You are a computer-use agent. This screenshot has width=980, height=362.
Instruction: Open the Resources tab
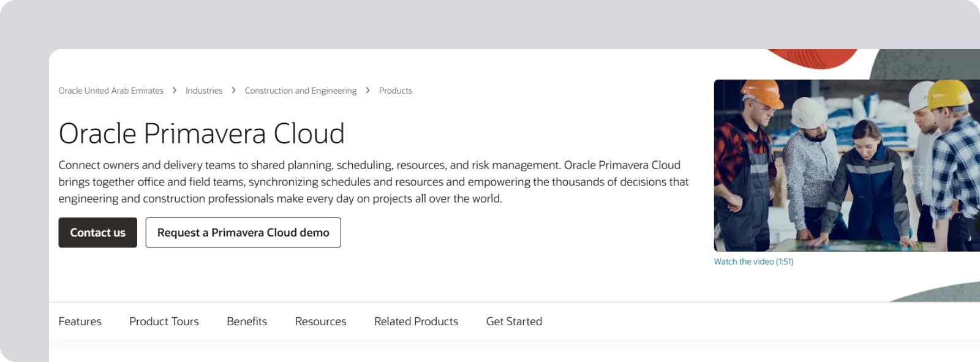pyautogui.click(x=320, y=322)
